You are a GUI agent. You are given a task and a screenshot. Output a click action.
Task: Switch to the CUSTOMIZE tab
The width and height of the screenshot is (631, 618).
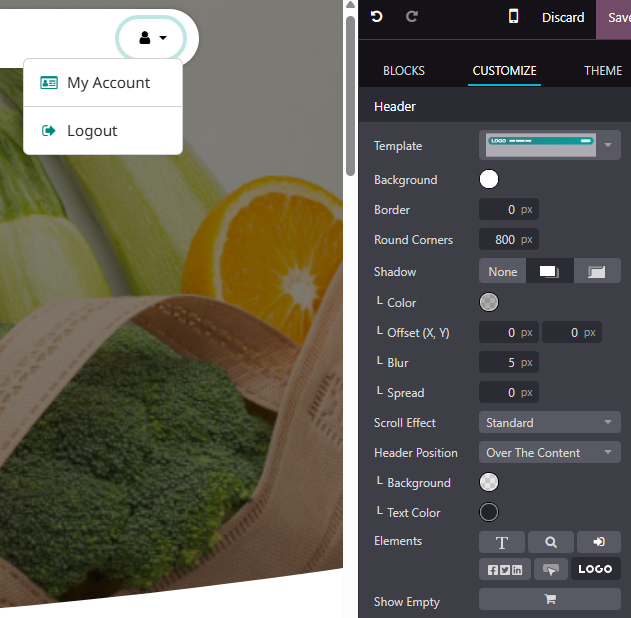tap(504, 71)
